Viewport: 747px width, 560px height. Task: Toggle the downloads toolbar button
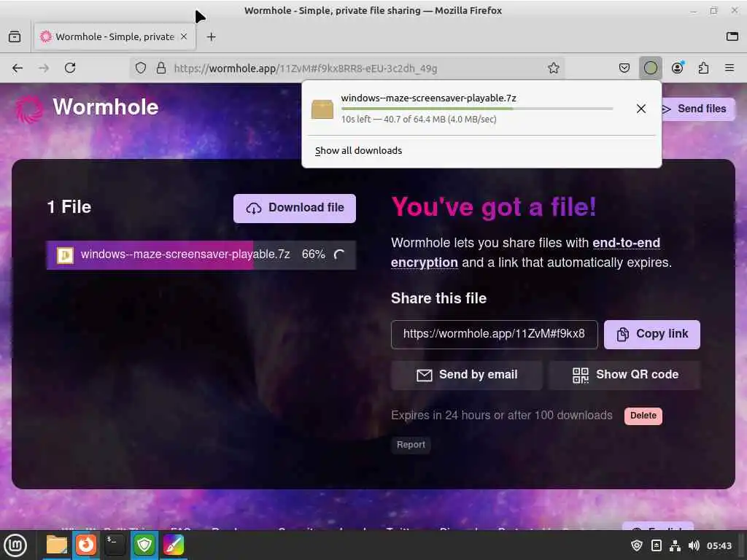click(650, 68)
